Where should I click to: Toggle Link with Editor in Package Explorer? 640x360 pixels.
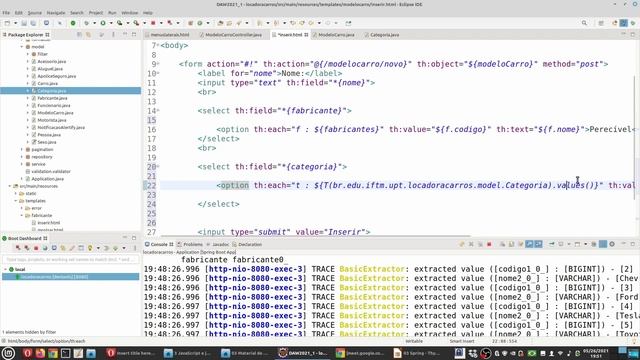88,35
